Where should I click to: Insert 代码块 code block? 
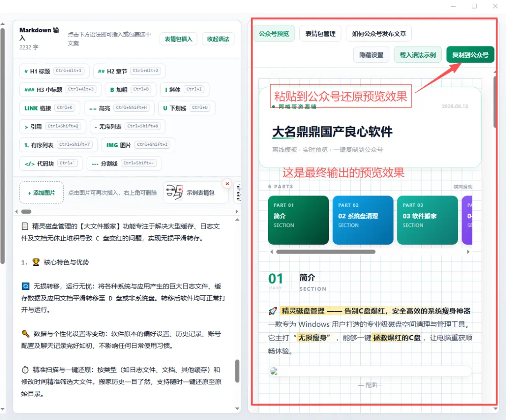(51, 163)
